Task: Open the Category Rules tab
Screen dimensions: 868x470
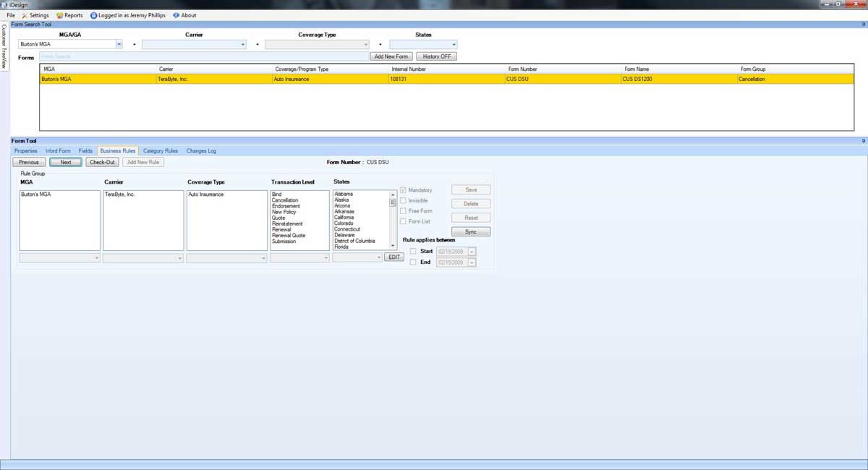Action: click(161, 151)
